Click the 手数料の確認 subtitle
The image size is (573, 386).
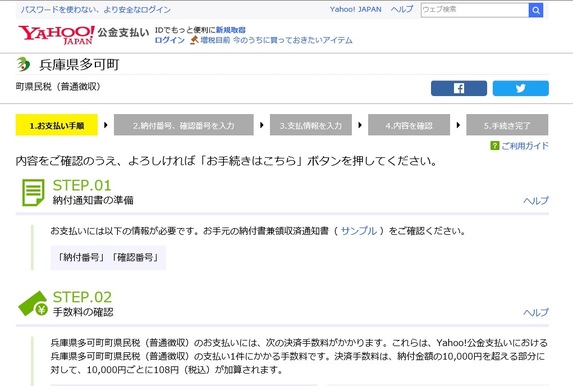(83, 312)
